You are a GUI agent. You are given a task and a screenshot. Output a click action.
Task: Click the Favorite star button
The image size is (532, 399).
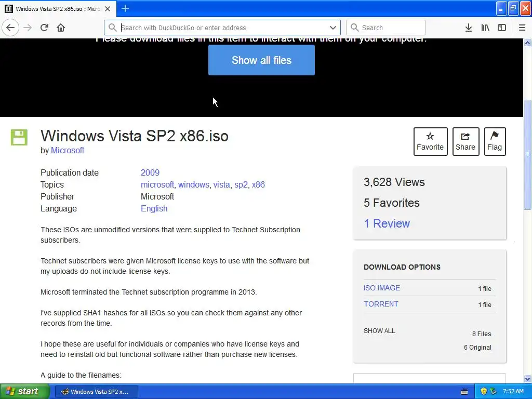tap(431, 141)
